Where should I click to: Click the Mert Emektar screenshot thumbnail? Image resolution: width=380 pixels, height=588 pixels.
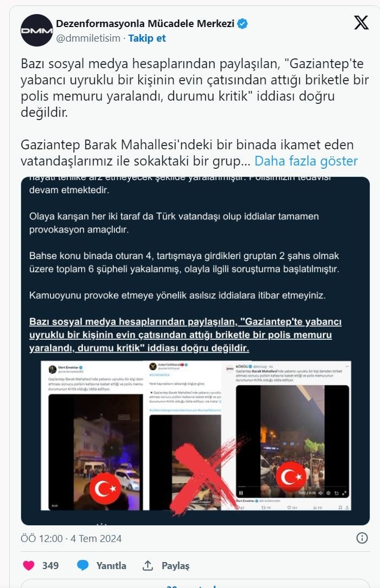92,435
